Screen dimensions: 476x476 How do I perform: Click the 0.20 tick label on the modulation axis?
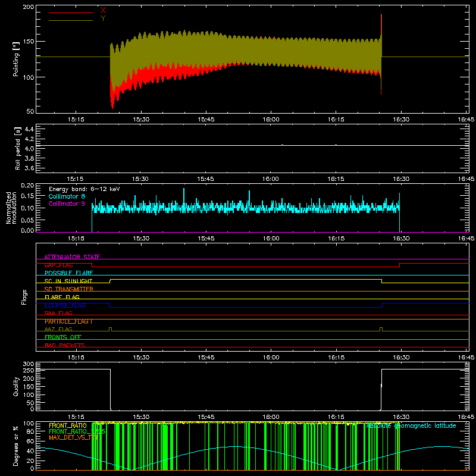[x=28, y=186]
